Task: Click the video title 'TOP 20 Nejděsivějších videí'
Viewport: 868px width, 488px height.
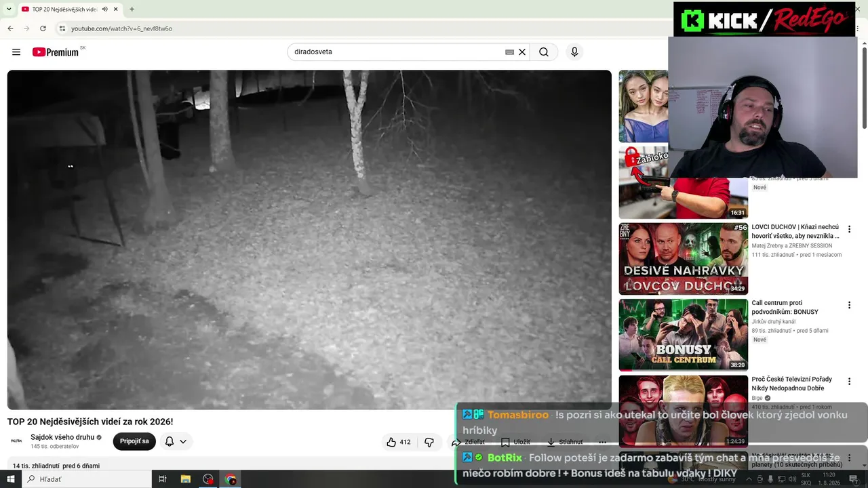Action: tap(90, 422)
